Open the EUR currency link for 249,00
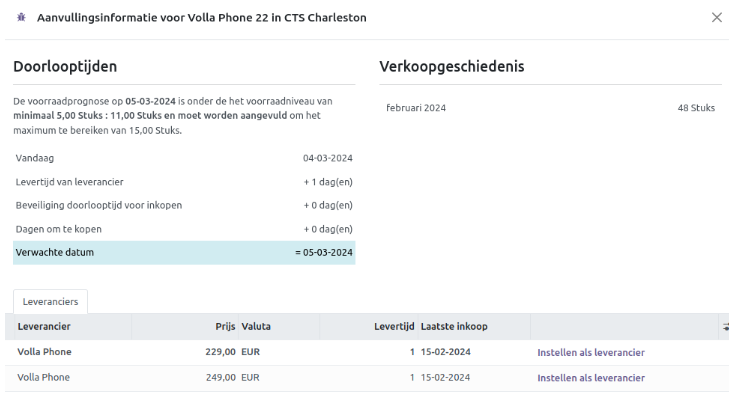Screen dimensions: 741x406 250,378
